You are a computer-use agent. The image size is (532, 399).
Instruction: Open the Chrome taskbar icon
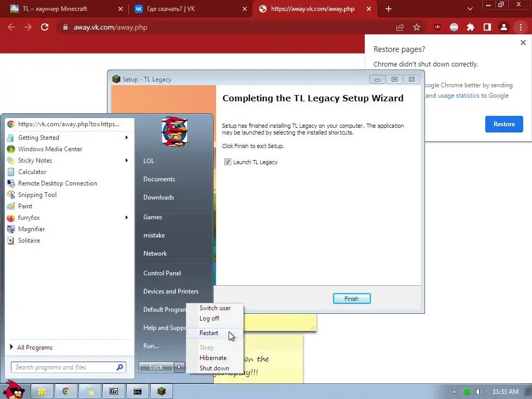click(66, 392)
